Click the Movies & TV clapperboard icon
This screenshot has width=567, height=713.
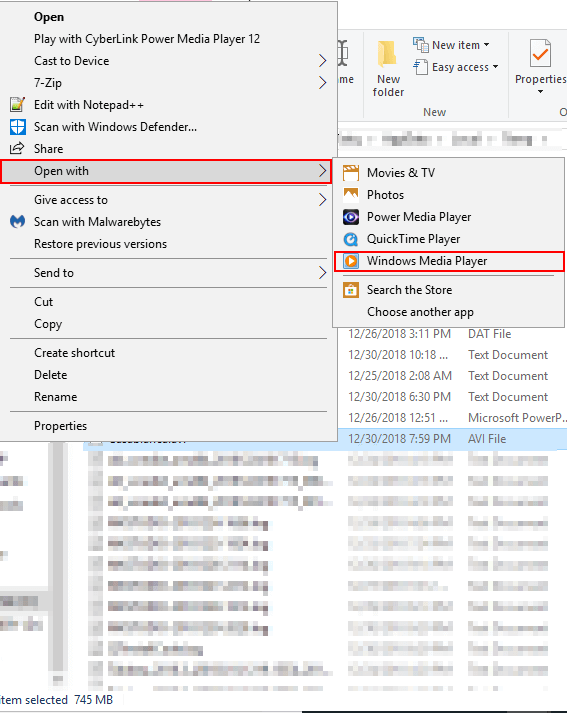tap(351, 173)
